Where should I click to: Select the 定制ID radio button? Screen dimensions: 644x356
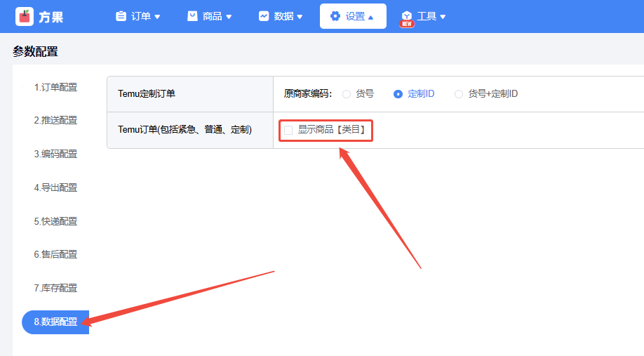click(x=398, y=94)
